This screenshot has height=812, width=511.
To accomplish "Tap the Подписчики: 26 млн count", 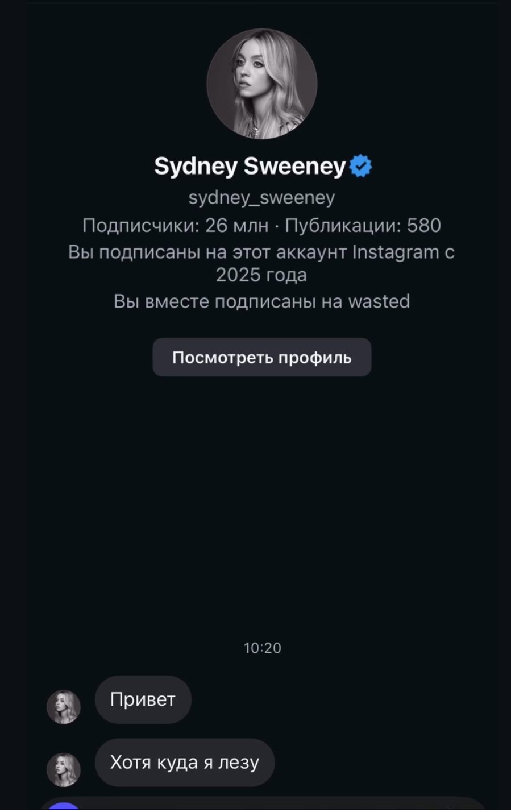I will coord(175,225).
